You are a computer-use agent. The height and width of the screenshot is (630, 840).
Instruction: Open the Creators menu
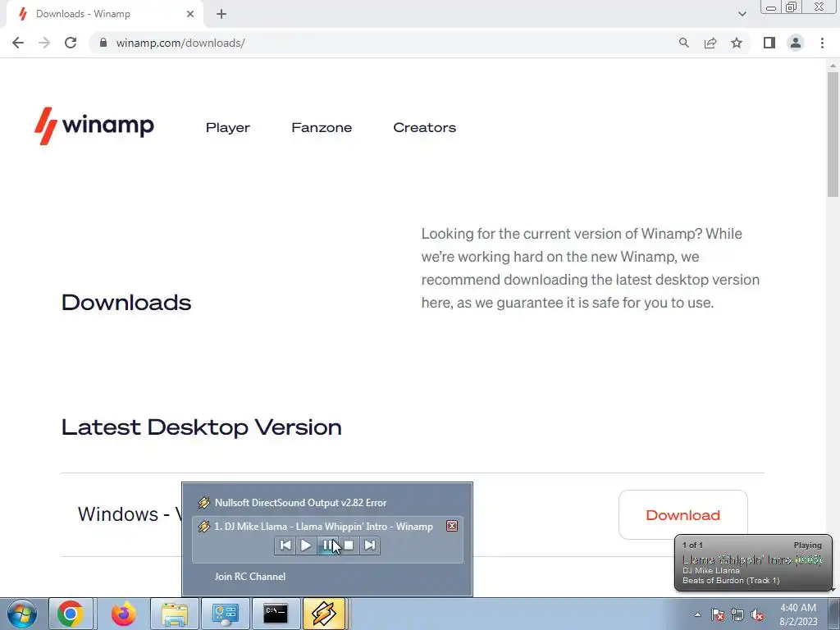[424, 127]
